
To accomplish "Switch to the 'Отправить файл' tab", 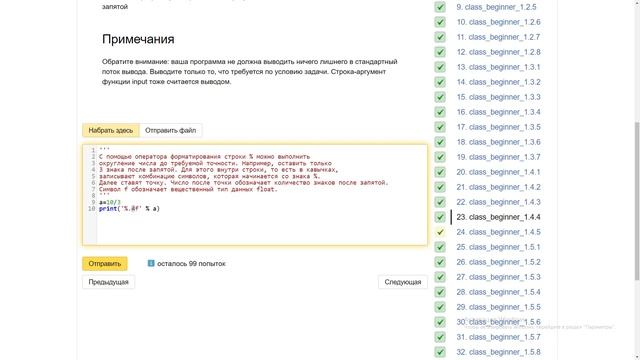I will 171,130.
